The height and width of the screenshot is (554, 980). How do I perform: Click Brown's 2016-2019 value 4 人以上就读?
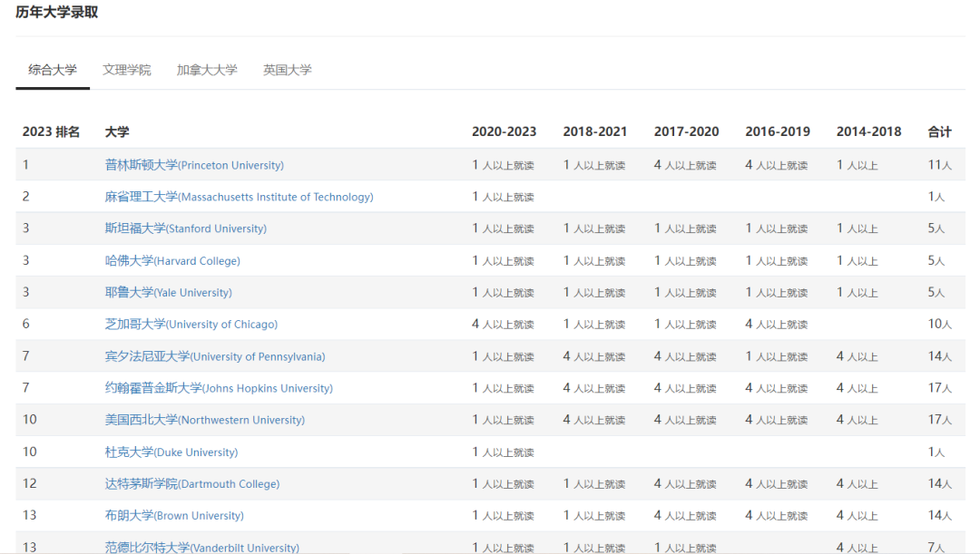777,515
